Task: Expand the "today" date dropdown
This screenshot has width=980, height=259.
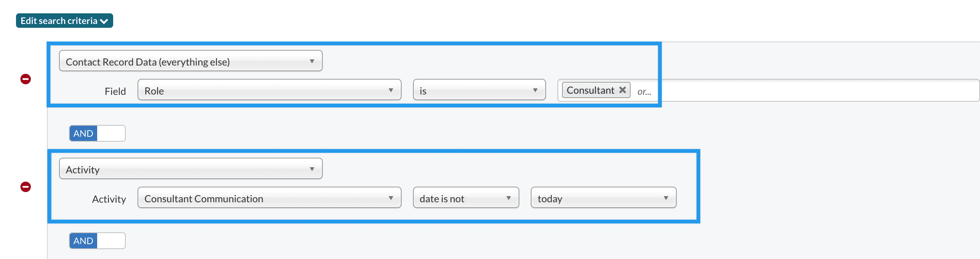Action: tap(603, 198)
